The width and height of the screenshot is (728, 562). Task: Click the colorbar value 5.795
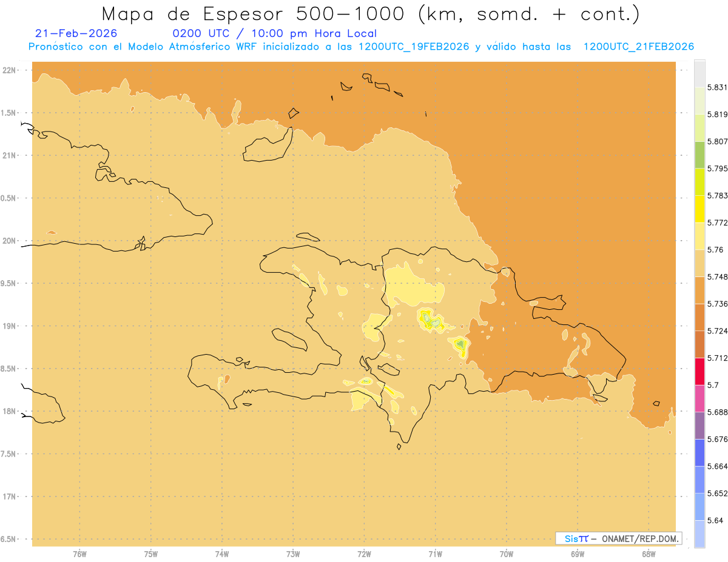[x=717, y=169]
